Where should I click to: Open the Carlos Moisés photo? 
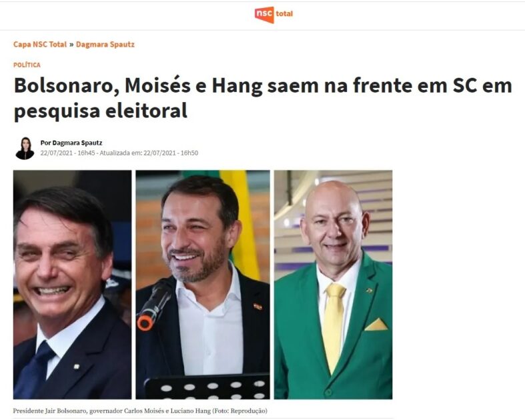(203, 285)
